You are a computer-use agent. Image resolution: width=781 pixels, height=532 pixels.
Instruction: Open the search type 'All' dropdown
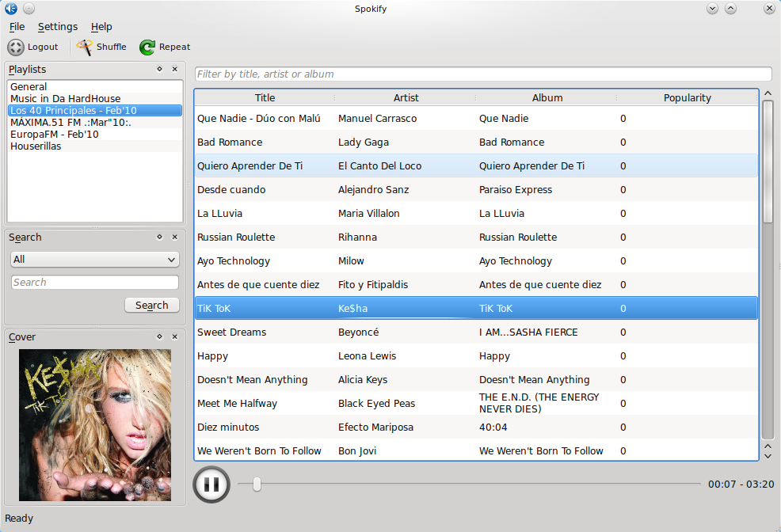click(95, 260)
